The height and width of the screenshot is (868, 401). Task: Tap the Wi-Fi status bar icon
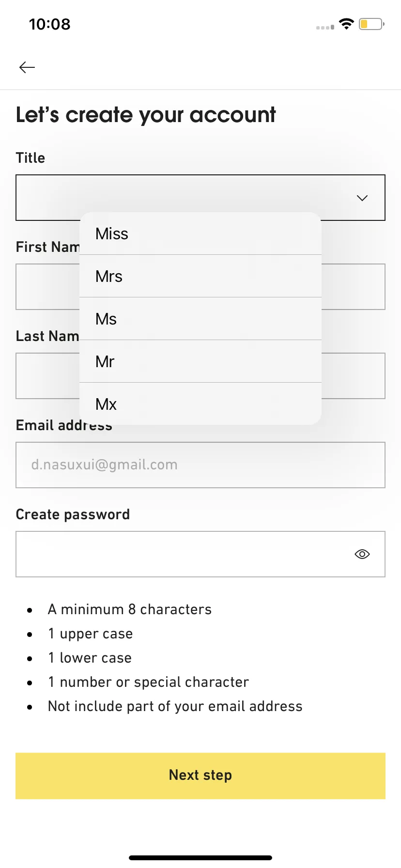pyautogui.click(x=346, y=24)
